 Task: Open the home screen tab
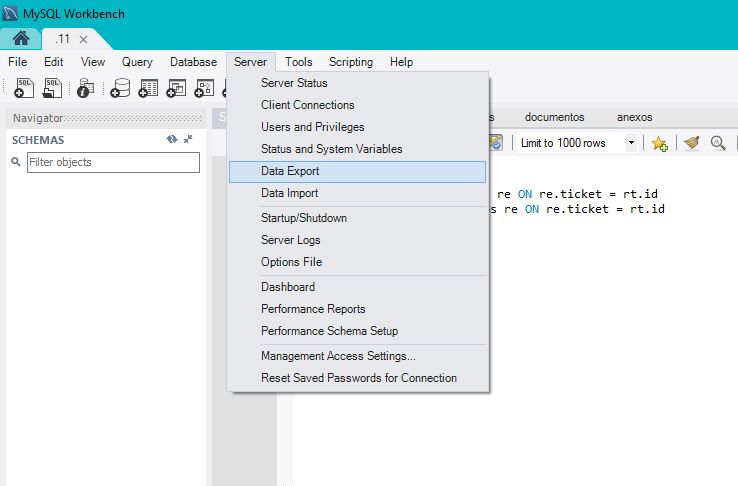click(21, 39)
